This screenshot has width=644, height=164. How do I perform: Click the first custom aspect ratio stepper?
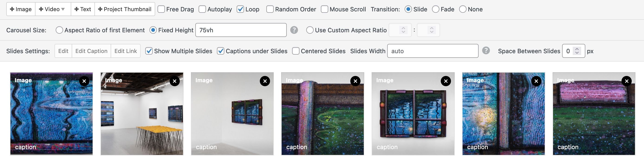coord(403,30)
